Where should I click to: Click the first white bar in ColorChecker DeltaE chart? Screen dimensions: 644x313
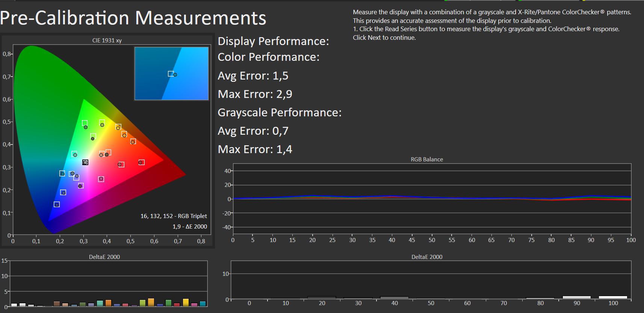(x=14, y=305)
